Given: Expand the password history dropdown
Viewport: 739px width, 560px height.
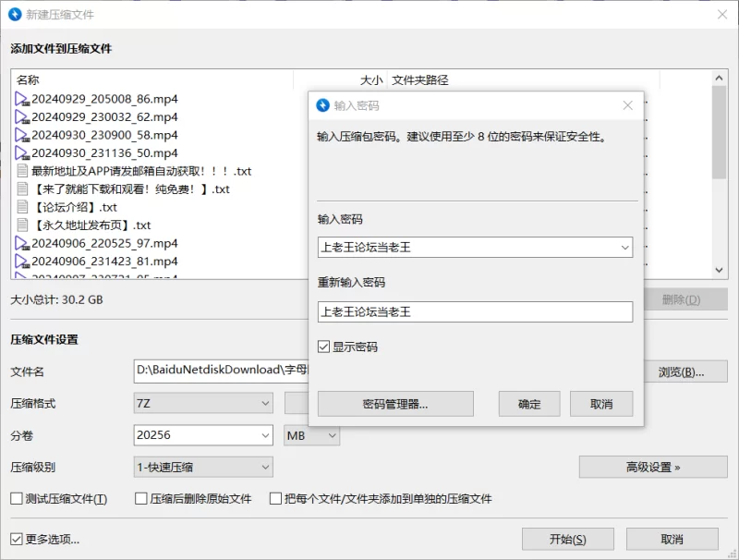Looking at the screenshot, I should 625,248.
